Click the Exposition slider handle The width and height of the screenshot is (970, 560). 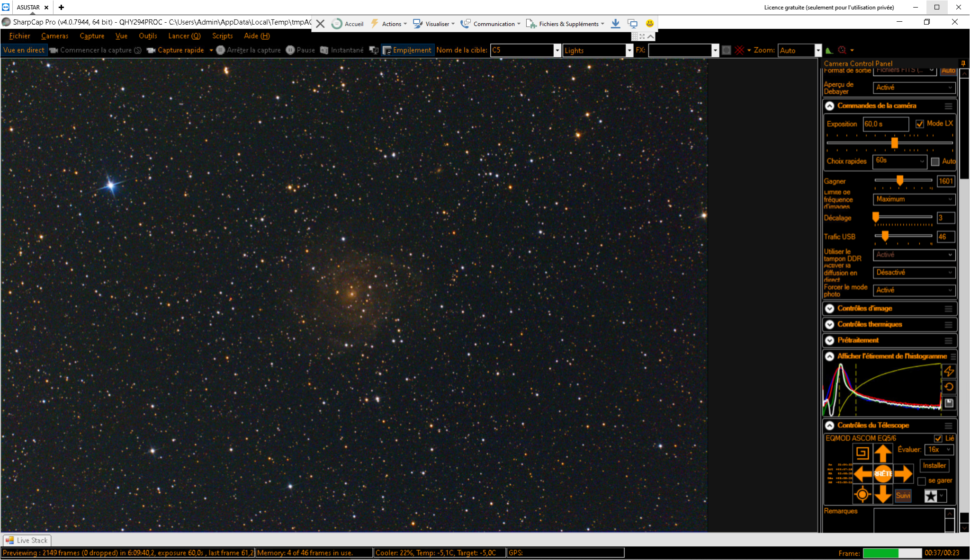[894, 142]
